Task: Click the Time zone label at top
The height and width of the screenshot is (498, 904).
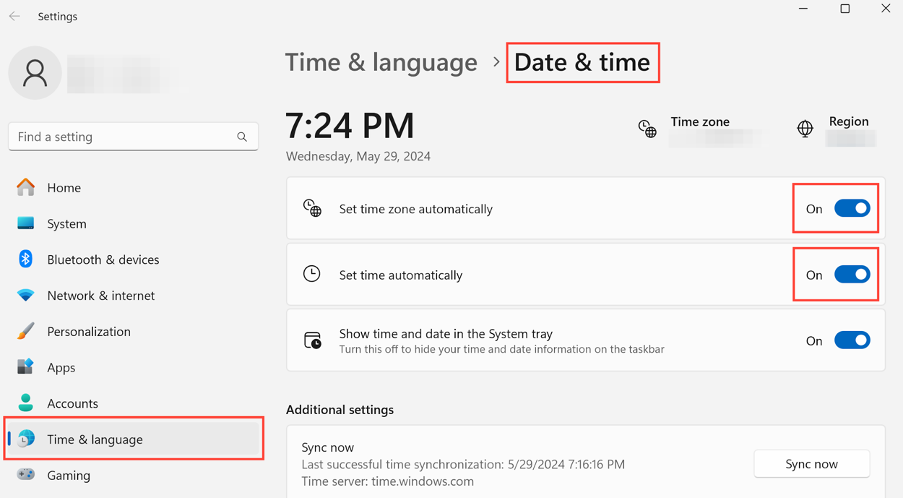Action: (x=700, y=122)
